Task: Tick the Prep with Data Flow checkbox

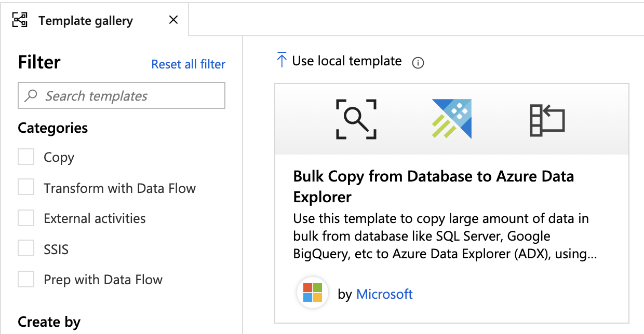Action: tap(26, 280)
